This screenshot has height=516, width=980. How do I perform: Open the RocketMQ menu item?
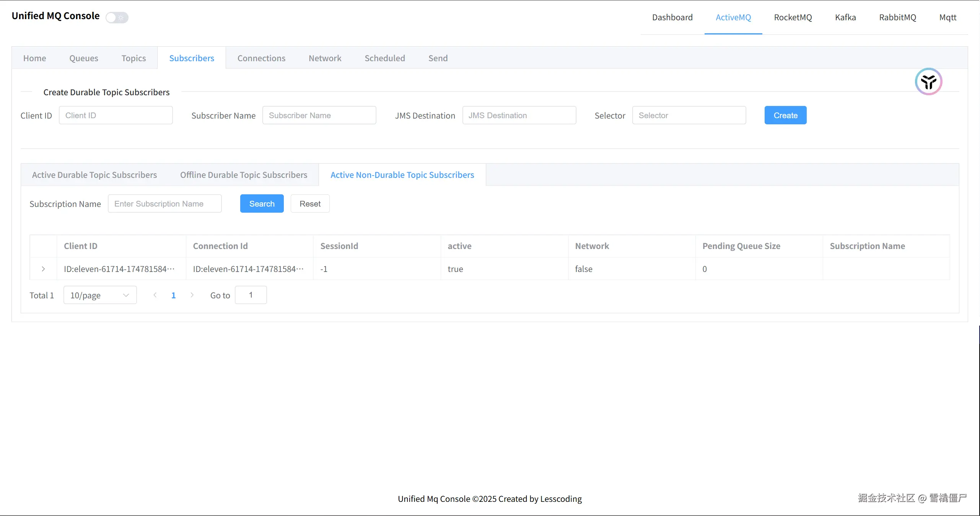point(793,17)
